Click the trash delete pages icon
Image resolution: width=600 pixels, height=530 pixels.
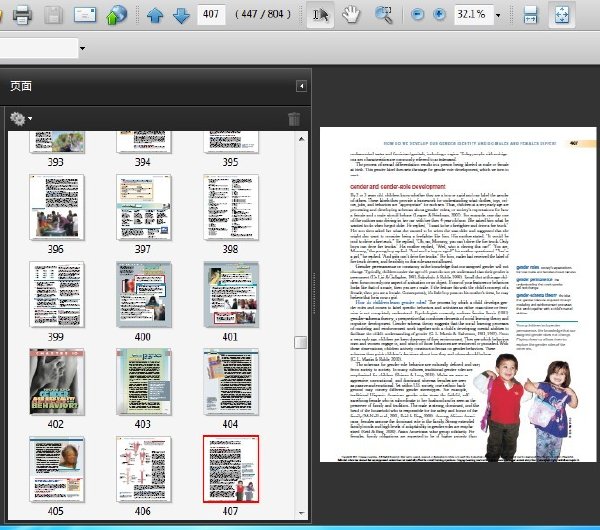(294, 119)
